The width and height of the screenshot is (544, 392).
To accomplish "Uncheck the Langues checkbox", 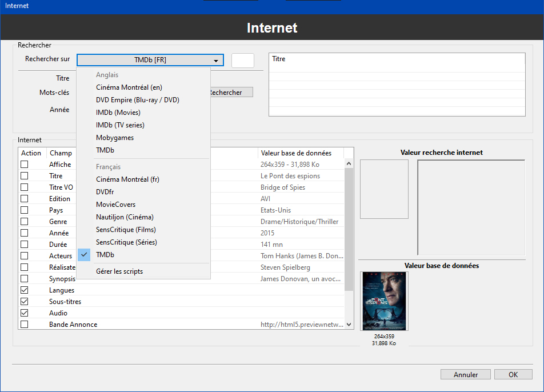I will pos(25,290).
